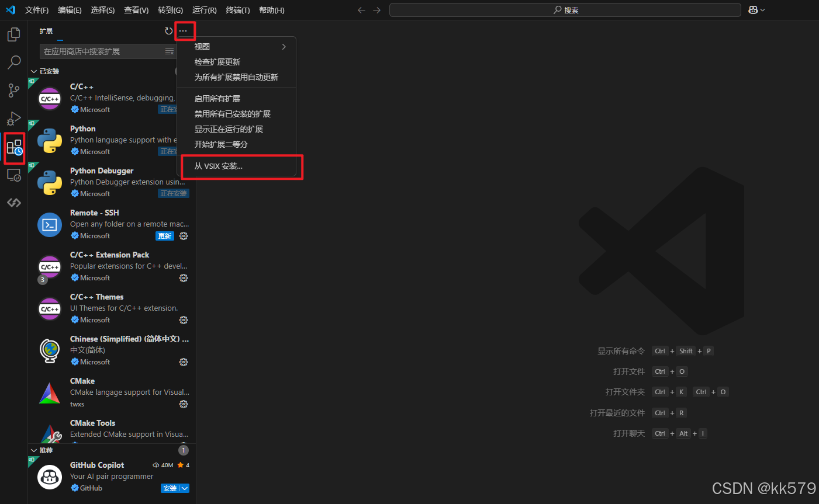Choose 启用所有扩展 menu entry
This screenshot has height=504, width=819.
pos(237,99)
